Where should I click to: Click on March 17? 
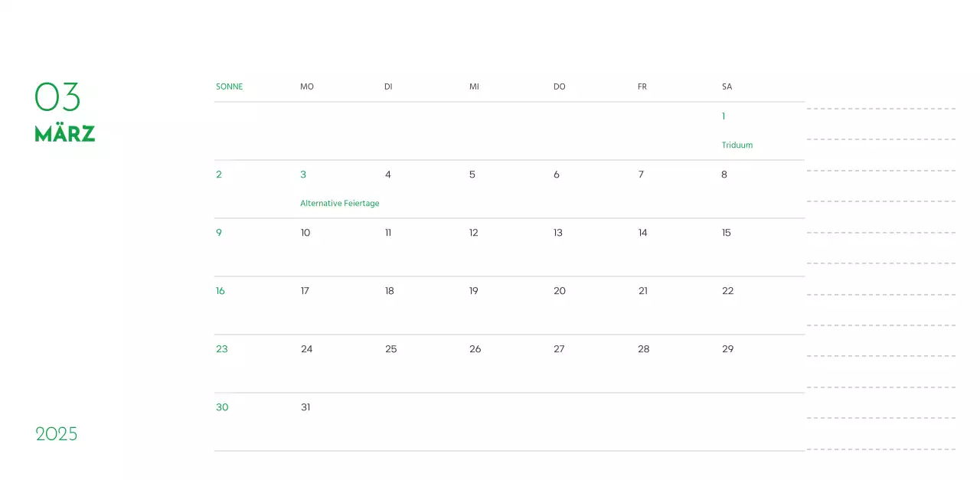[x=305, y=291]
